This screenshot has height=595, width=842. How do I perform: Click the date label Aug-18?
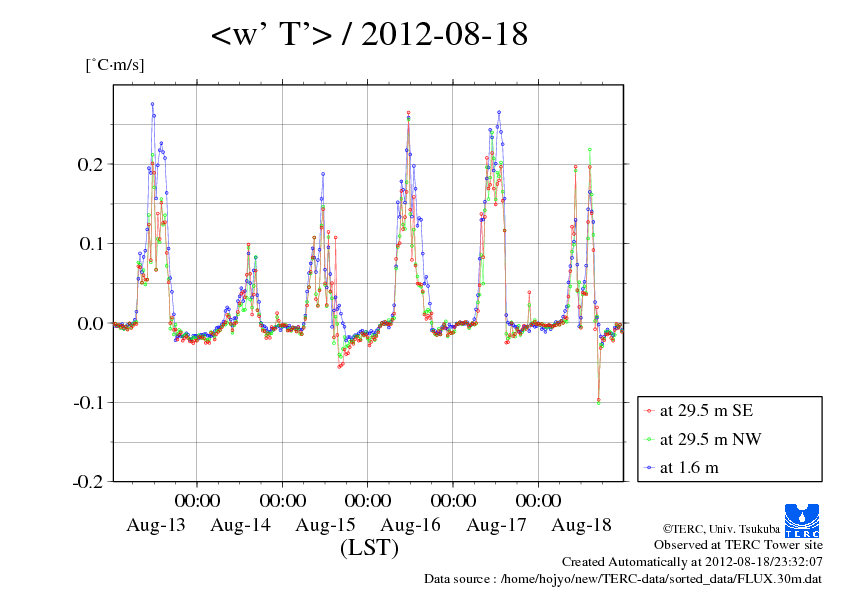click(581, 525)
